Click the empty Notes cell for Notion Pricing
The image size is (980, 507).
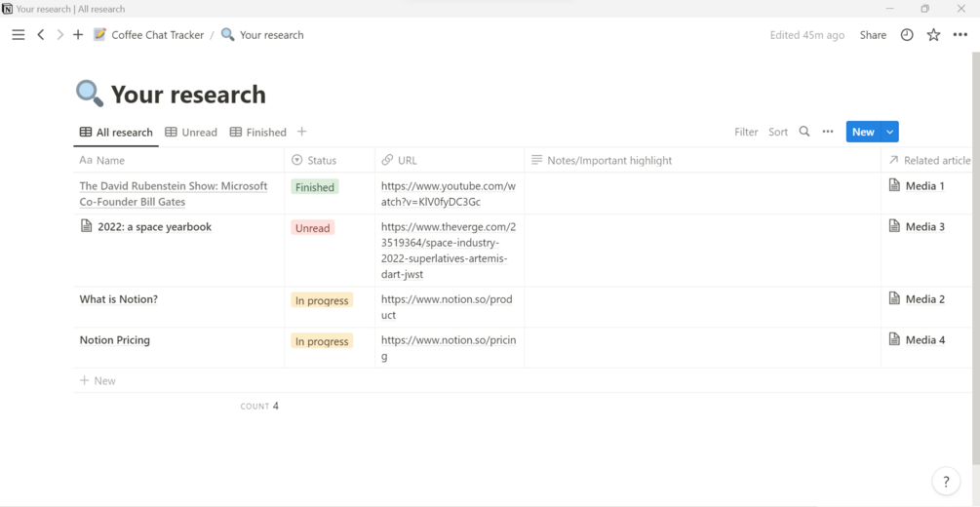tap(702, 347)
